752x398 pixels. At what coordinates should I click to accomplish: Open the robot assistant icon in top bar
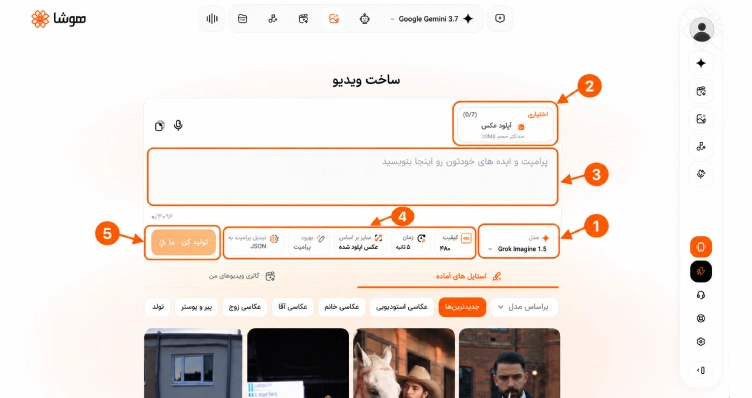(x=364, y=19)
